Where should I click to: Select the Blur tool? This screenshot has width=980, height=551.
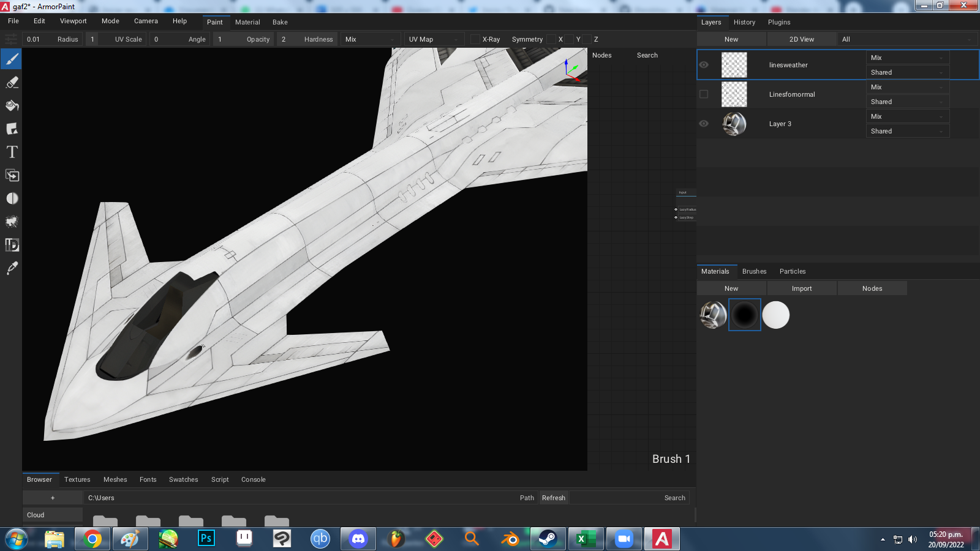[12, 198]
